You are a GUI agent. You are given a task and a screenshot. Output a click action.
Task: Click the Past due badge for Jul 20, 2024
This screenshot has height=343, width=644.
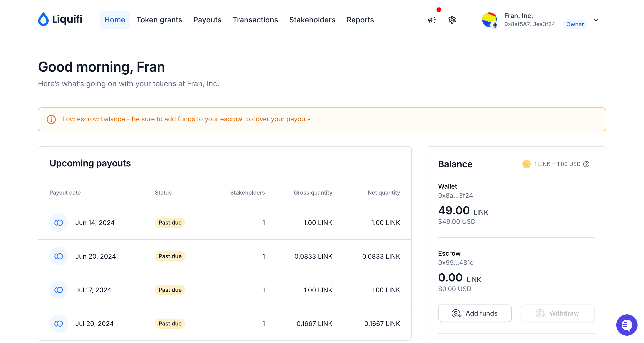[x=170, y=324]
